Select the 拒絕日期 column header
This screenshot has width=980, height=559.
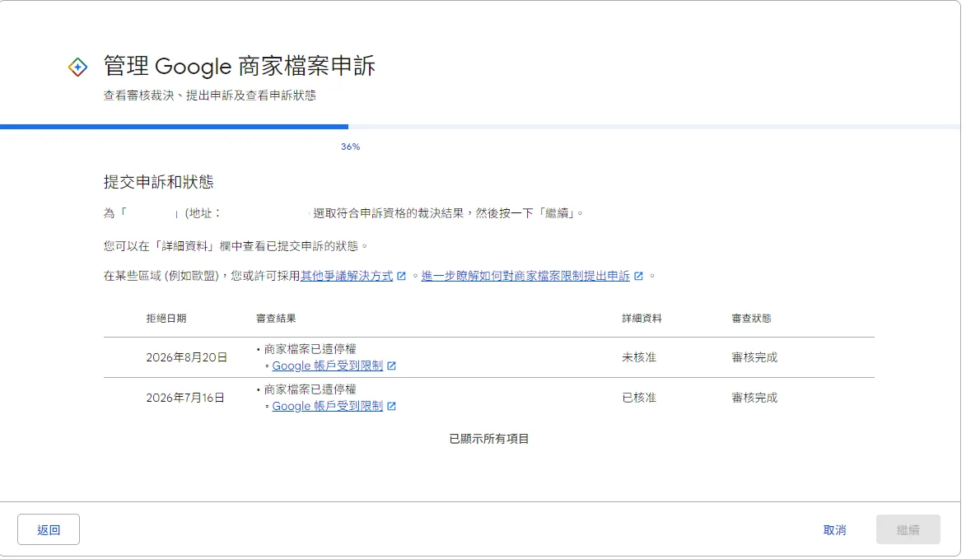click(166, 319)
